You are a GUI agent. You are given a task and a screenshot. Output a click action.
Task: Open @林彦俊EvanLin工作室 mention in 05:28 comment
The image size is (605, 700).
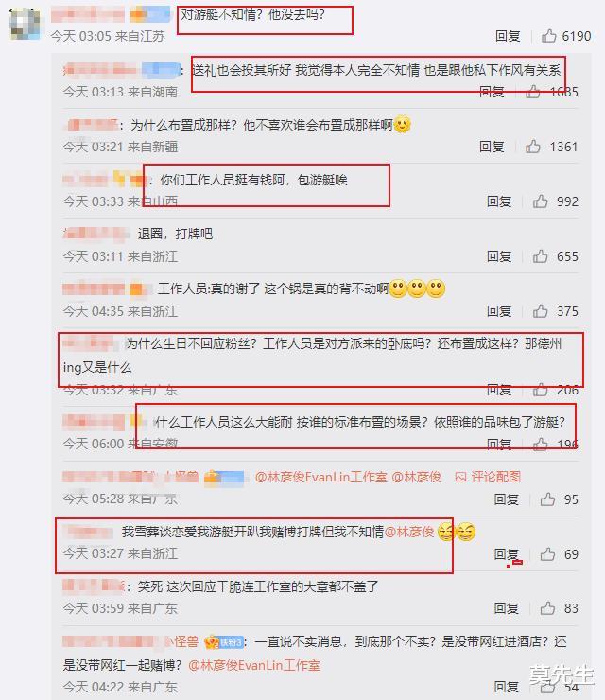coord(320,477)
